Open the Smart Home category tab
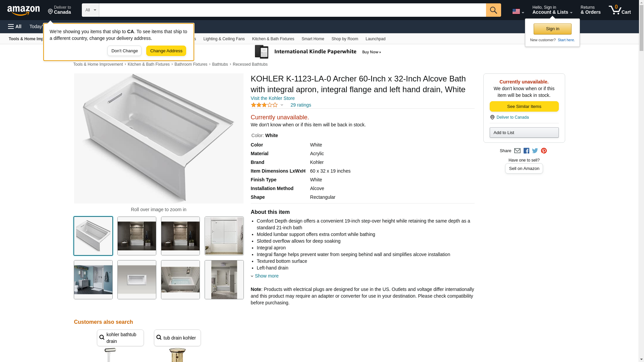 coord(313,39)
